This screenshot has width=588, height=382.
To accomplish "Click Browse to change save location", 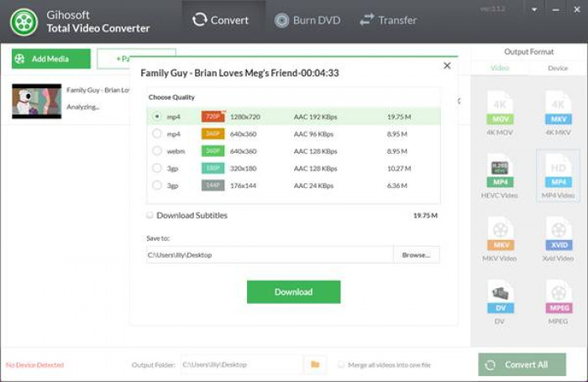I will tap(416, 254).
